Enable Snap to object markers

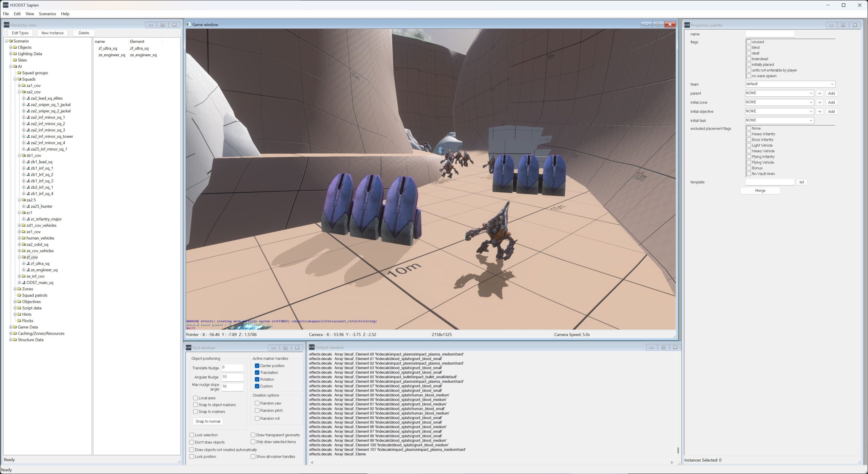[x=195, y=405]
